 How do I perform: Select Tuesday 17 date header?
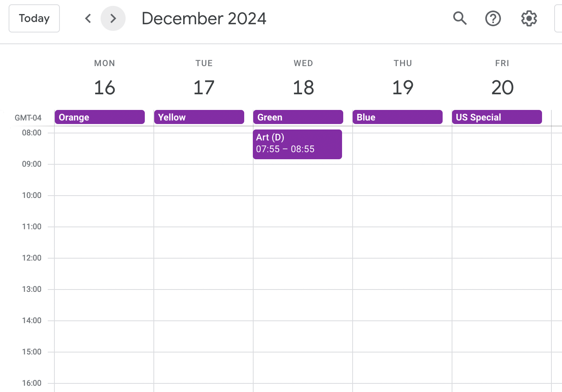[204, 87]
